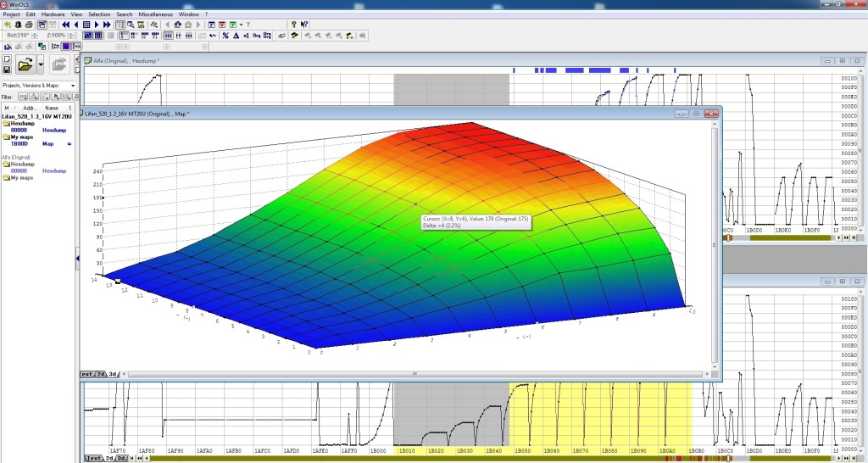Click the fast-forward double-right arrow icon

(107, 25)
